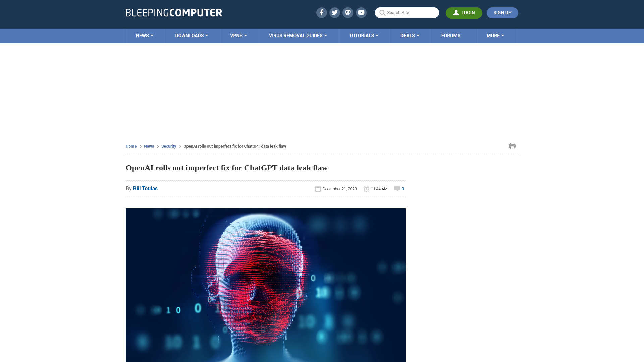Image resolution: width=644 pixels, height=362 pixels.
Task: Click the Login user account icon
Action: click(456, 12)
